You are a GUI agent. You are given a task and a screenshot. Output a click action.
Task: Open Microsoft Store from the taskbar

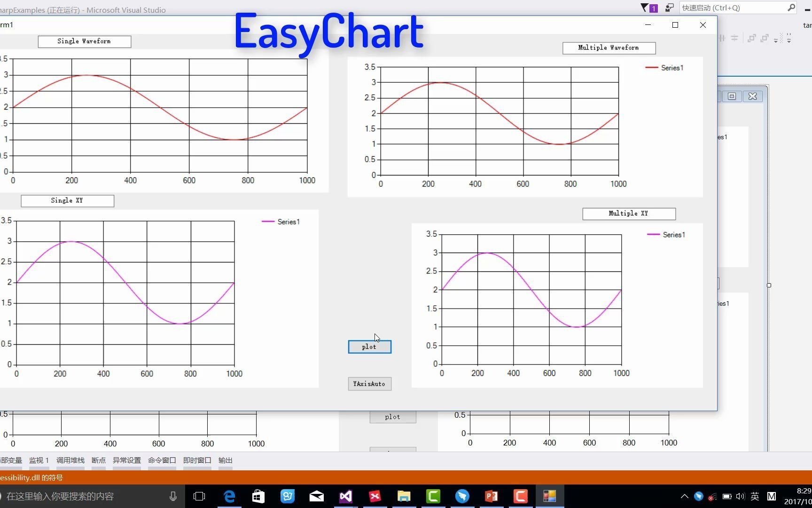258,496
